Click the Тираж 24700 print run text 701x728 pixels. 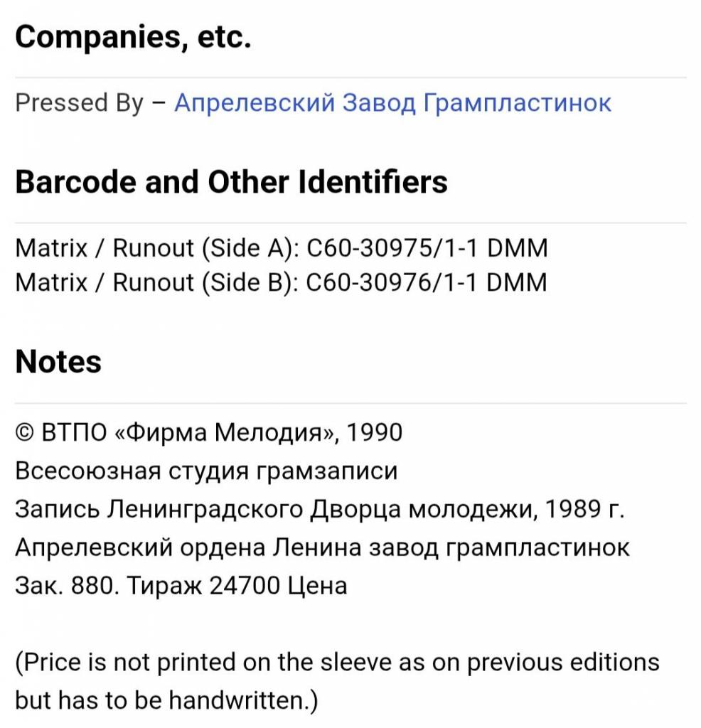[x=203, y=586]
